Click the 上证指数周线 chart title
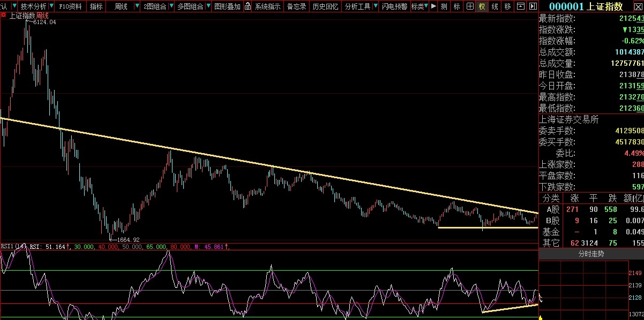The image size is (644, 320). pyautogui.click(x=29, y=16)
